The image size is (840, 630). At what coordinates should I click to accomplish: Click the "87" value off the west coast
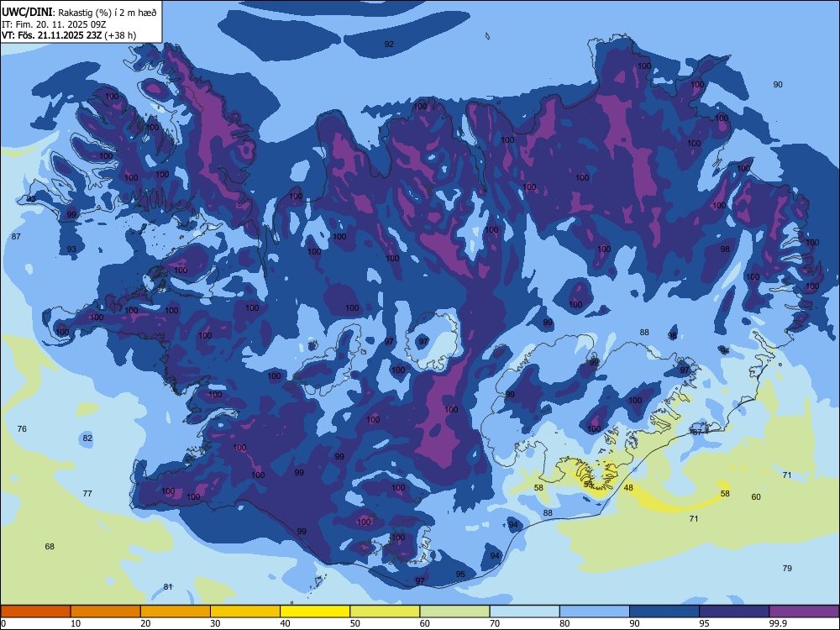pyautogui.click(x=16, y=236)
